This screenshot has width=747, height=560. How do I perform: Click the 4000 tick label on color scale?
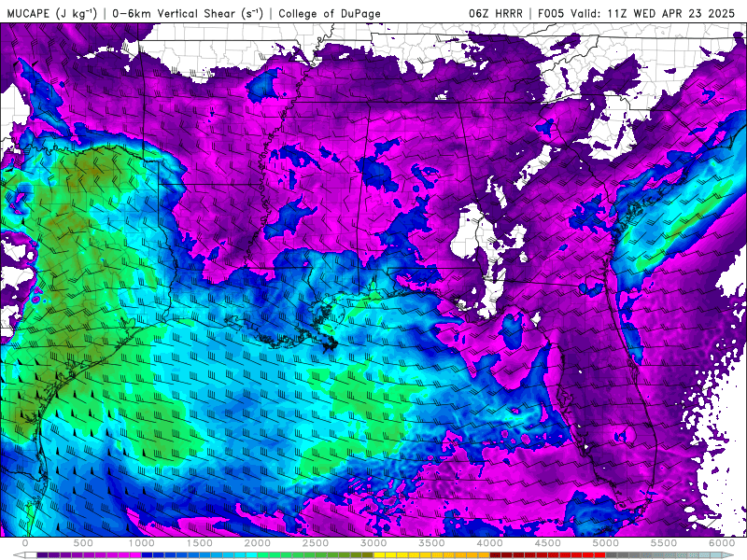point(489,543)
